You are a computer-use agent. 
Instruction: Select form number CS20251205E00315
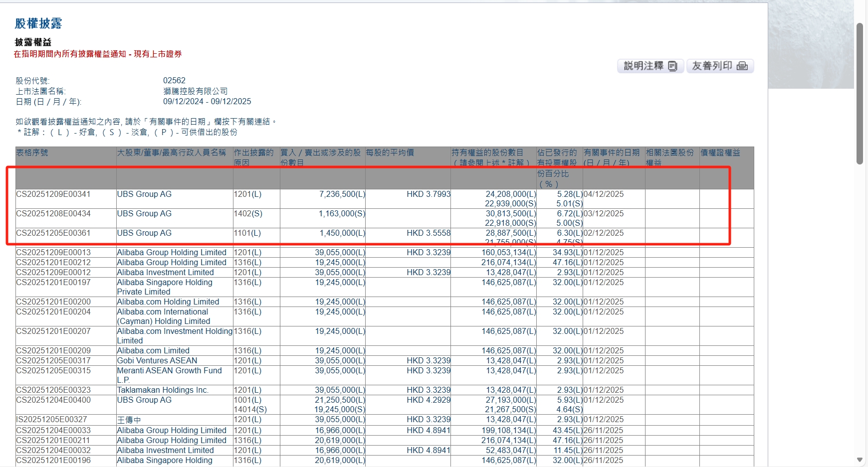coord(53,370)
